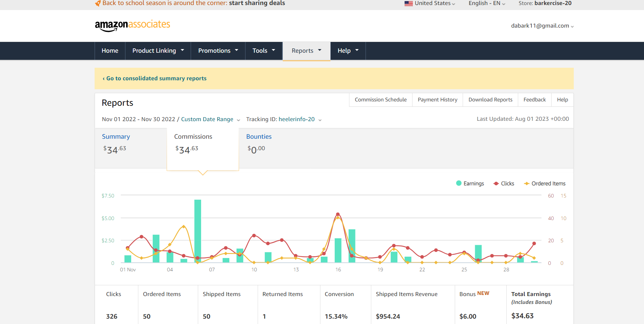644x324 pixels.
Task: Go to the Home nav item
Action: tap(110, 51)
